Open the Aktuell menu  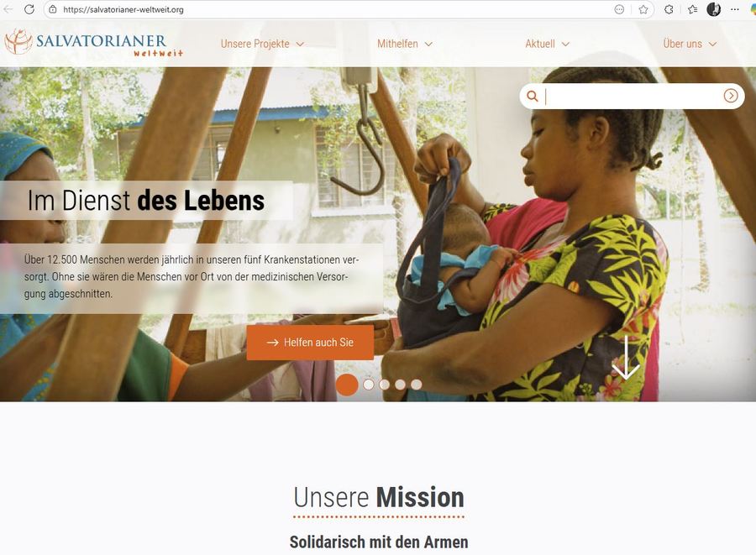click(x=547, y=44)
